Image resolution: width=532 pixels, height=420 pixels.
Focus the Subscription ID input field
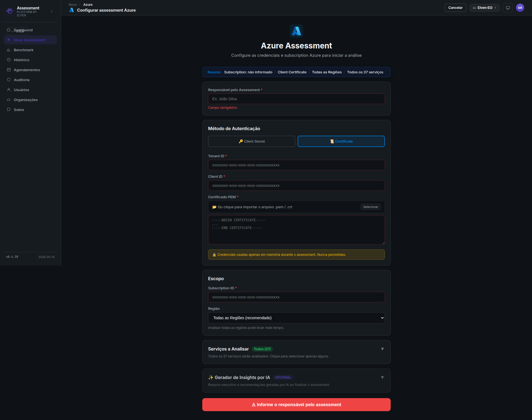click(x=296, y=297)
